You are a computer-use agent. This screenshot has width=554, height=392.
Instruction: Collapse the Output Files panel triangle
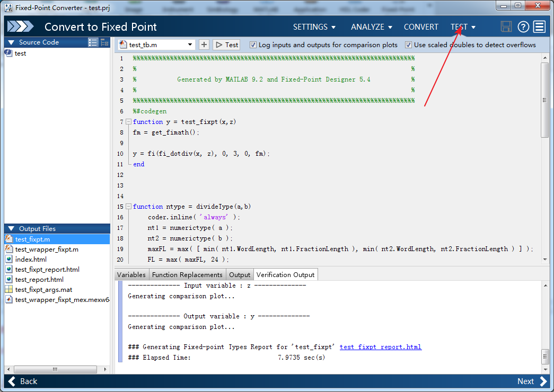click(11, 228)
